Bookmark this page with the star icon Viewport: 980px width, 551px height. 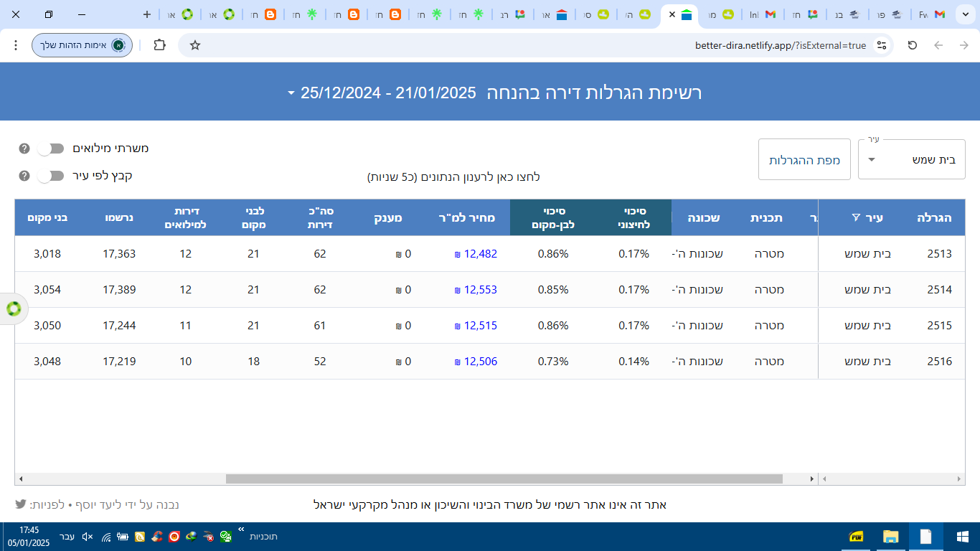click(x=195, y=45)
